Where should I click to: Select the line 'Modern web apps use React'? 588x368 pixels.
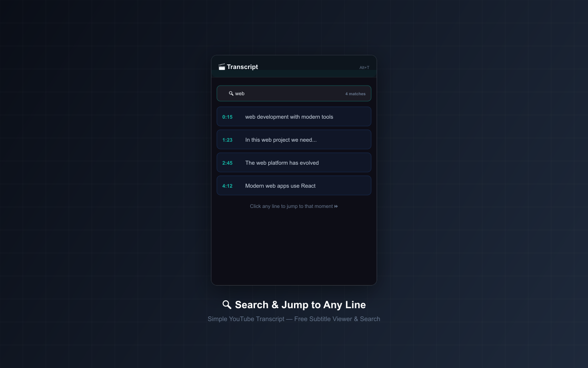point(280,186)
